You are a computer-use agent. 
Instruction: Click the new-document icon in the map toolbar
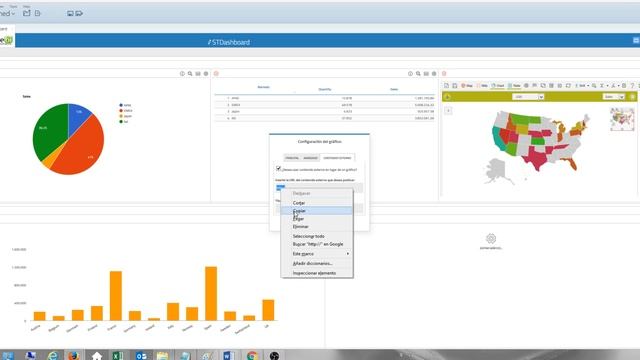tap(447, 86)
